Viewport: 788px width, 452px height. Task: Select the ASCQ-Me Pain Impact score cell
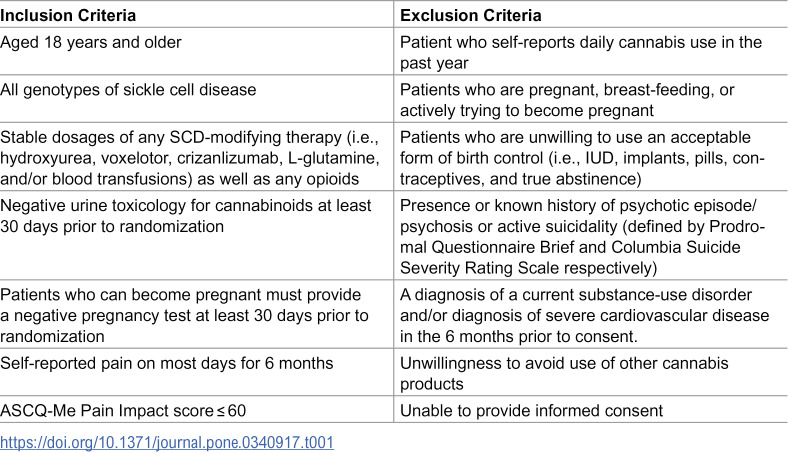tap(196, 410)
